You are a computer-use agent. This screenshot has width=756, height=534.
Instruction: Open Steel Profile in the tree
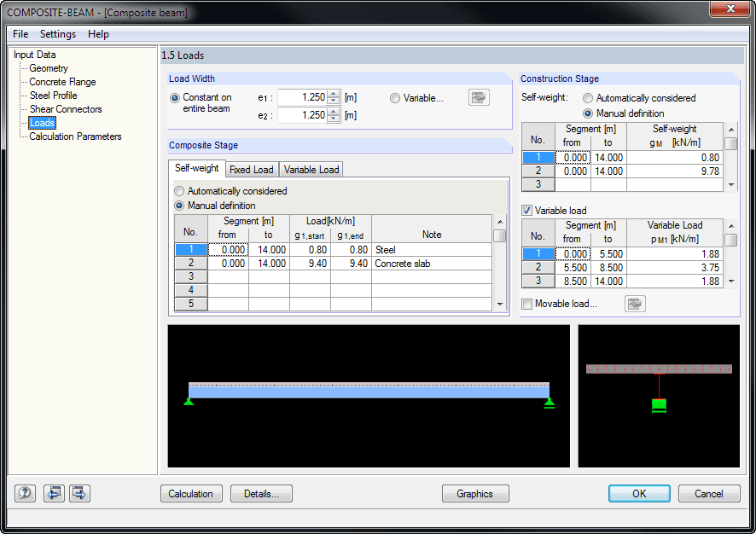click(54, 96)
